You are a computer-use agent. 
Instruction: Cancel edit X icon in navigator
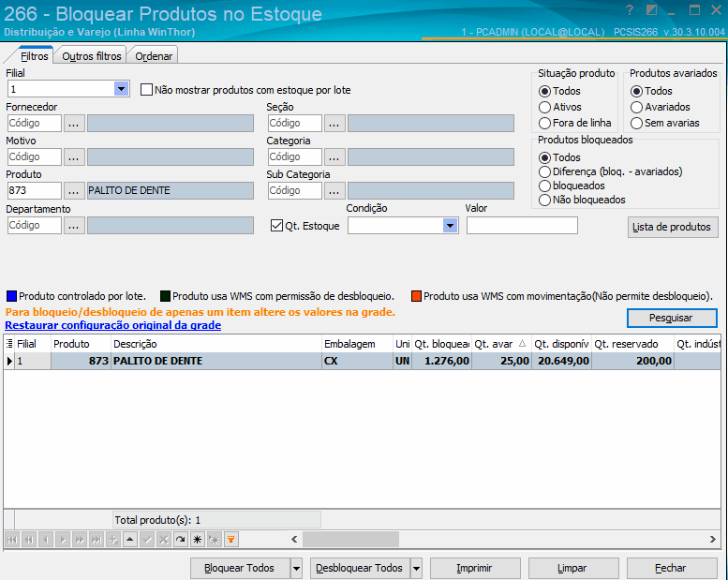click(163, 540)
